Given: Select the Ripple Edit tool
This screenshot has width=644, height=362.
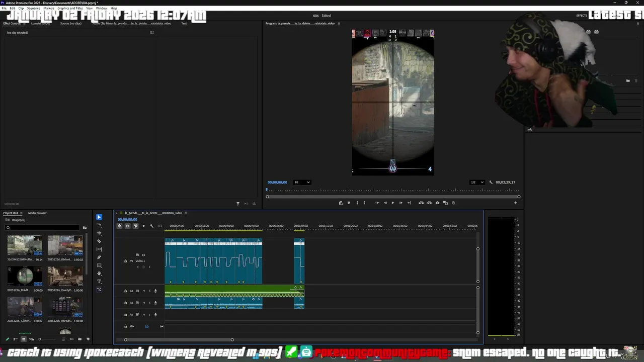Looking at the screenshot, I should pos(99,233).
